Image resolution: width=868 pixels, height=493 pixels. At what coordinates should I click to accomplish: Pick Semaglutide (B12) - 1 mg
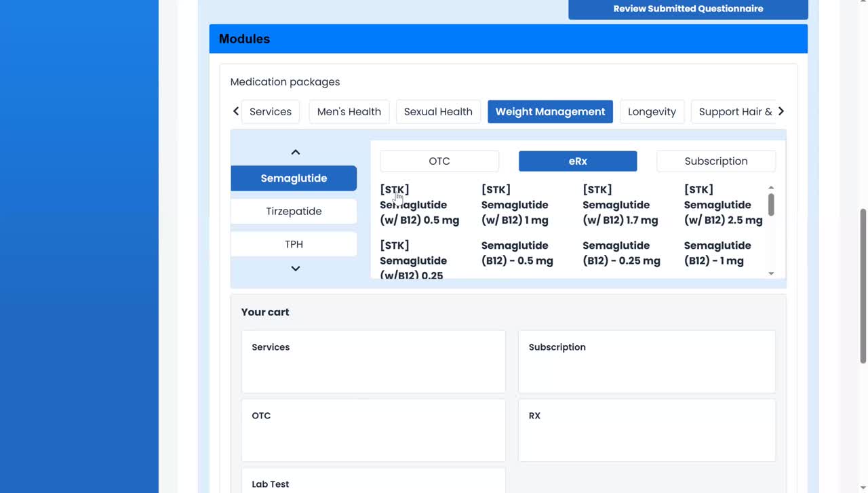click(717, 253)
